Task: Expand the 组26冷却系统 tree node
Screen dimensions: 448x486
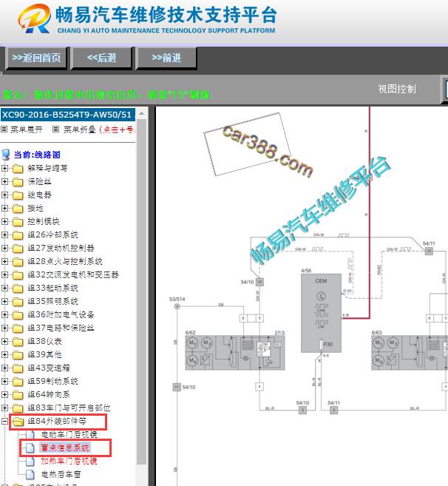Action: coord(4,235)
